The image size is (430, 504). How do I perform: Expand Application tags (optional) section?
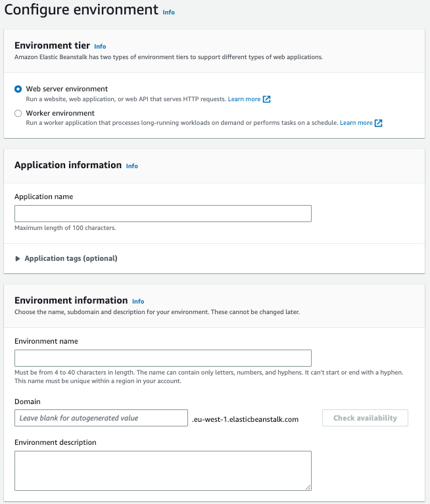70,258
